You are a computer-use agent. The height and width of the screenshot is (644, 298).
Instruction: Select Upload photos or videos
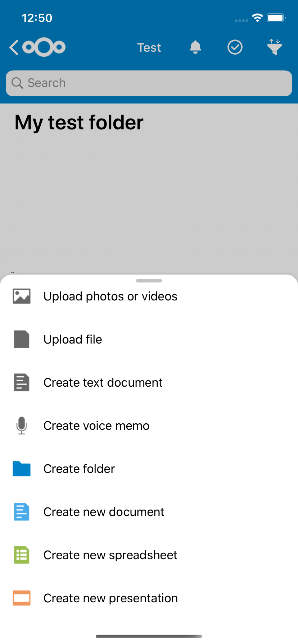tap(110, 296)
